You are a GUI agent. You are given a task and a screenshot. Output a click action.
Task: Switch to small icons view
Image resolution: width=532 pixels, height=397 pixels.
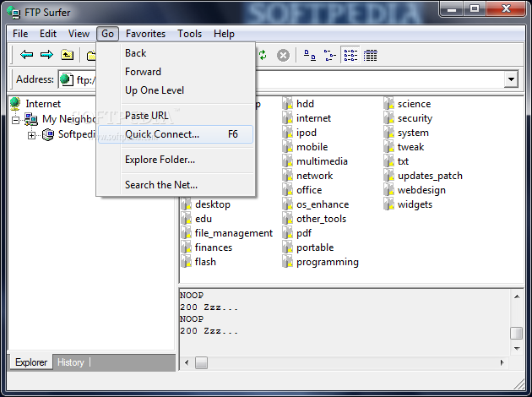(329, 55)
